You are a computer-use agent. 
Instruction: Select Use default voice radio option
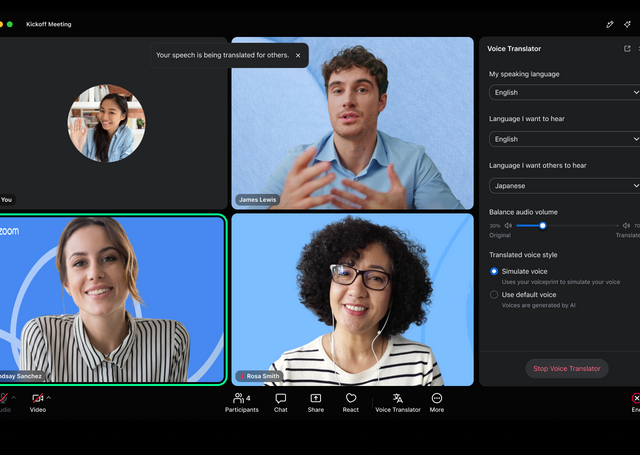494,295
